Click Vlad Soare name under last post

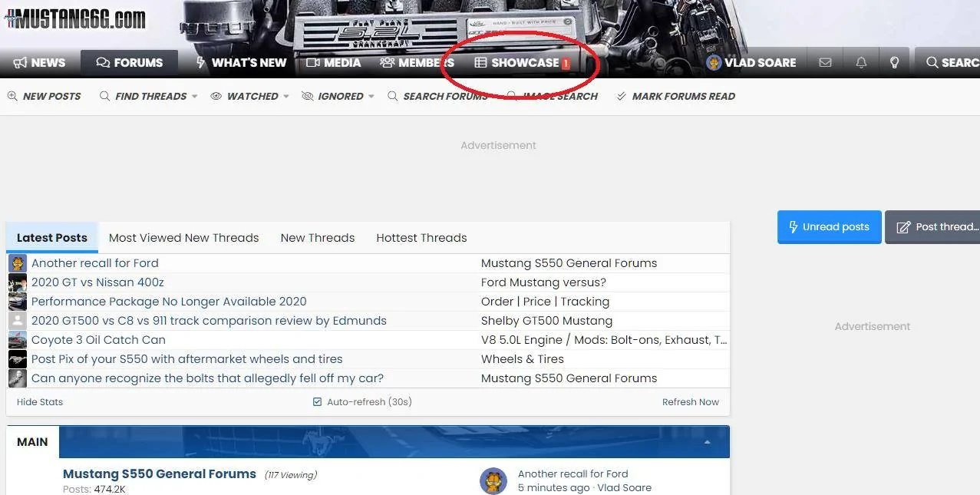625,488
